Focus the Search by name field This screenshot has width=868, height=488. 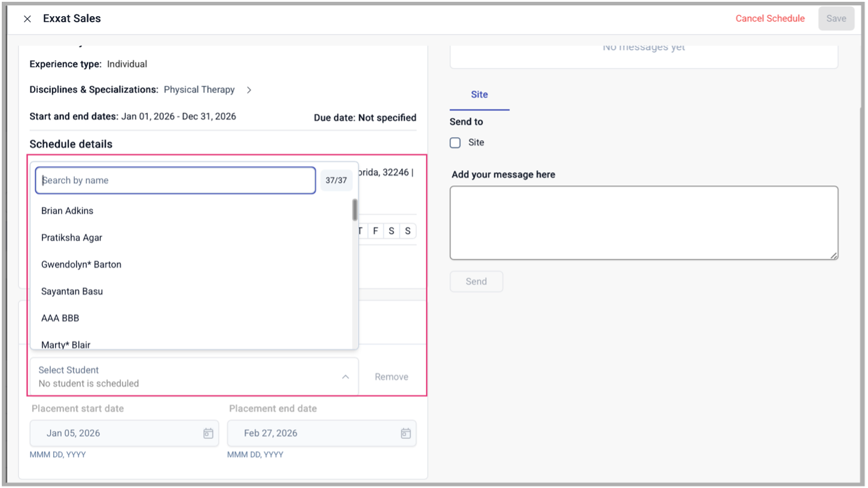point(175,180)
